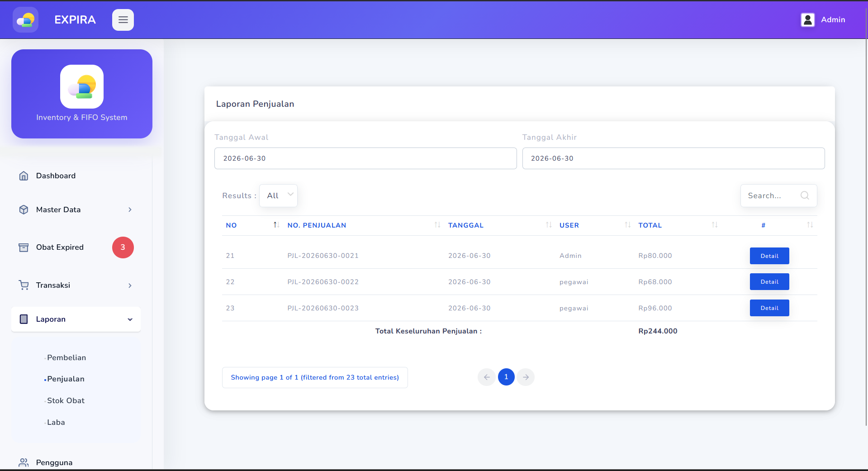Image resolution: width=868 pixels, height=471 pixels.
Task: Sort by NO. PENJUALAN column arrows
Action: click(x=437, y=225)
